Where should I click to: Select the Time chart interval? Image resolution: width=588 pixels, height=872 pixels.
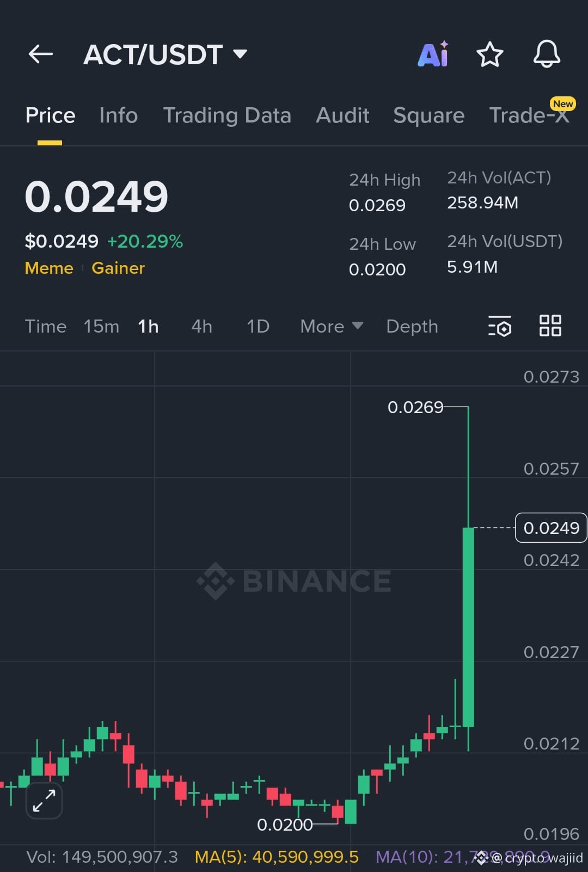(x=46, y=326)
